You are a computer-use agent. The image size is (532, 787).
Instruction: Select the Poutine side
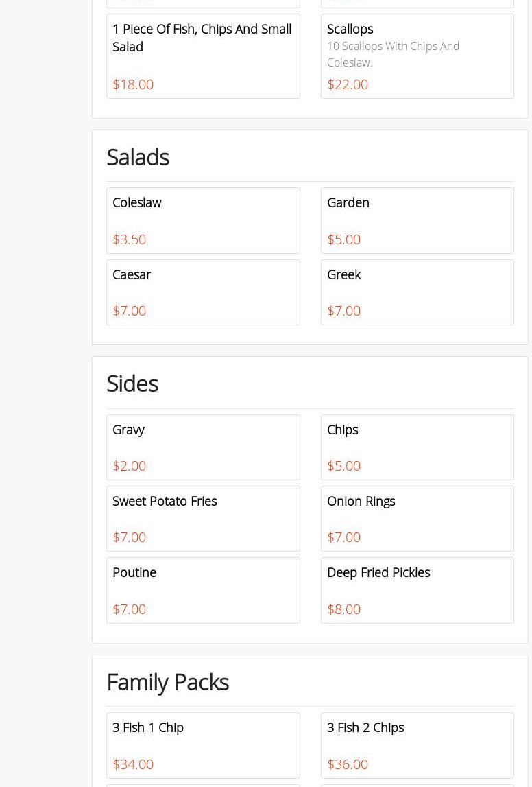(x=203, y=589)
